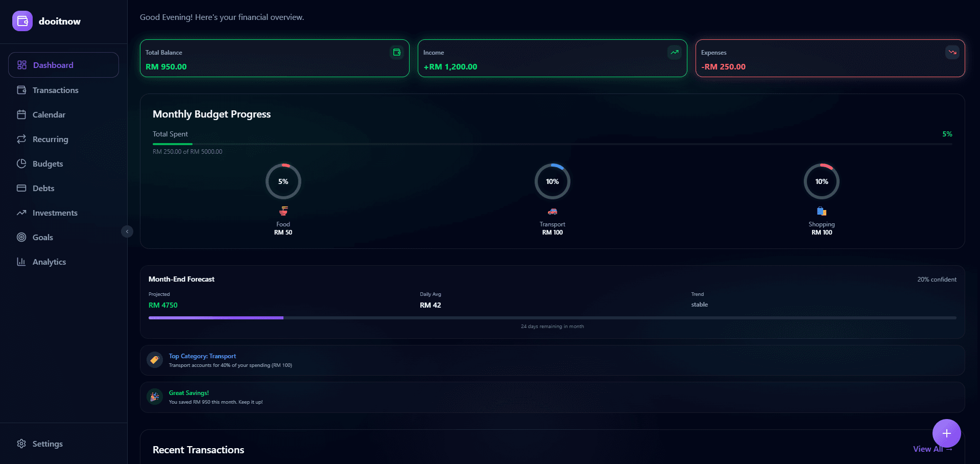The image size is (980, 464).
Task: Open the Transactions page
Action: [55, 90]
